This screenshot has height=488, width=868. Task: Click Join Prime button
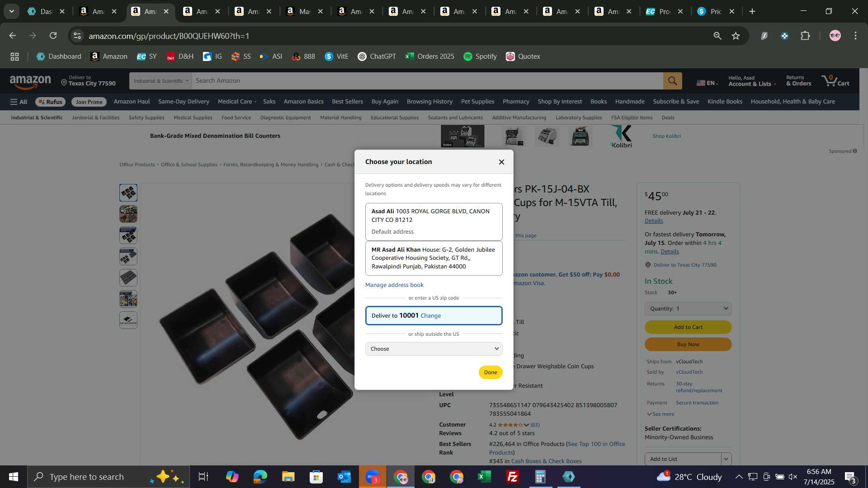click(89, 102)
